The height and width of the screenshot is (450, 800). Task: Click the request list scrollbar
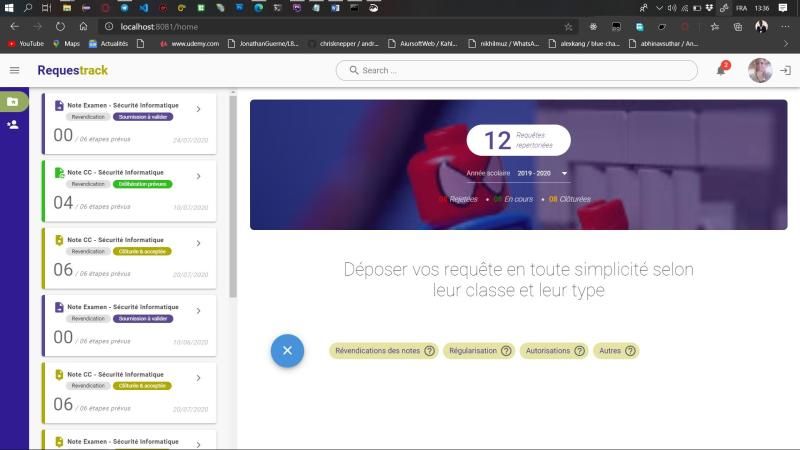(233, 196)
